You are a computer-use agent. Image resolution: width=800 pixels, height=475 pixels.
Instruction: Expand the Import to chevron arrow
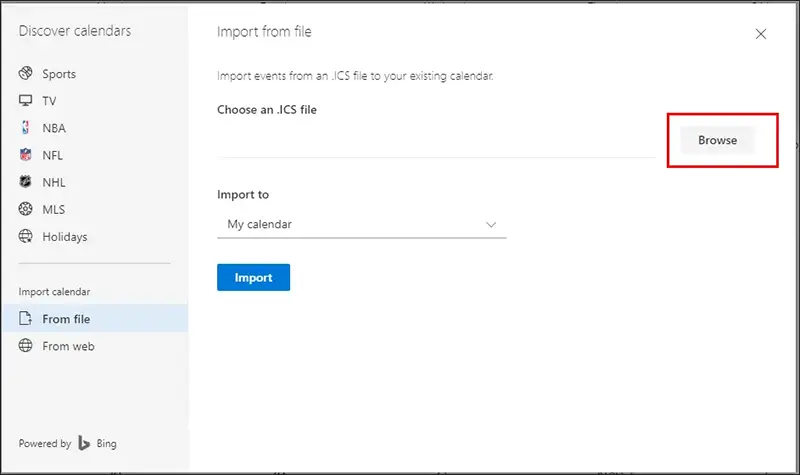point(491,225)
